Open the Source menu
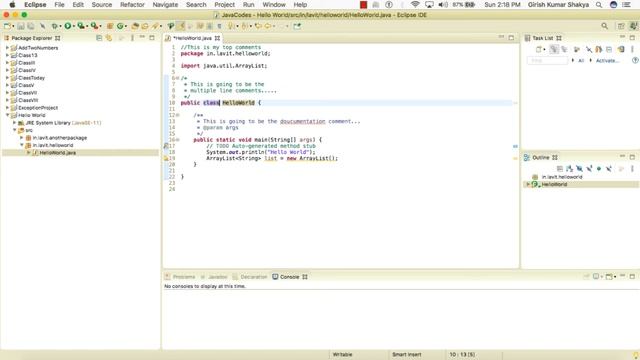Viewport: 640px width, 360px height. tap(102, 5)
